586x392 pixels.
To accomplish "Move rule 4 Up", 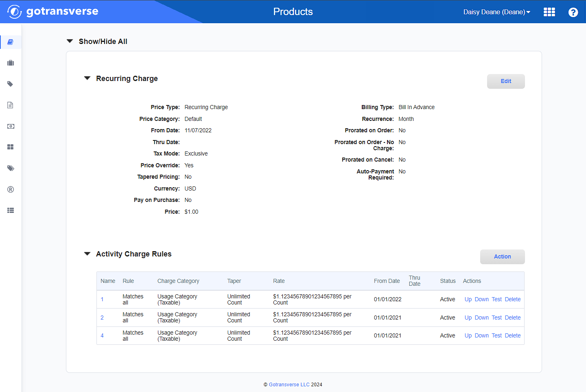I will 468,335.
